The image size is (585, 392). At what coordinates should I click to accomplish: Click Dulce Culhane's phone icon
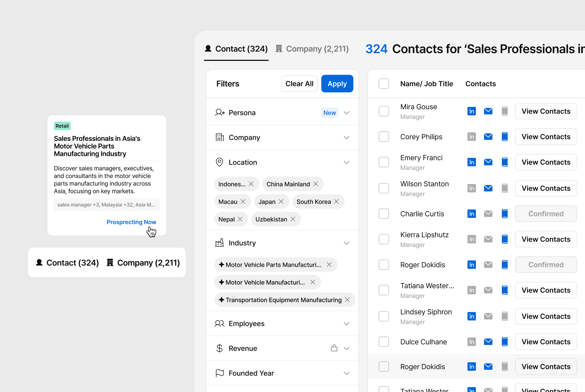pos(505,342)
